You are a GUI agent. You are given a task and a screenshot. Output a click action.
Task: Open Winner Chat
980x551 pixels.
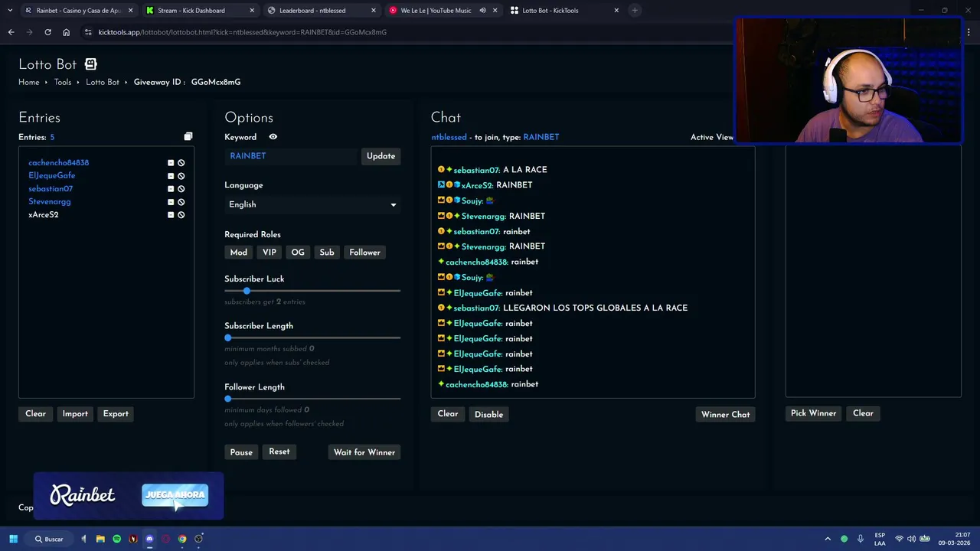(726, 415)
